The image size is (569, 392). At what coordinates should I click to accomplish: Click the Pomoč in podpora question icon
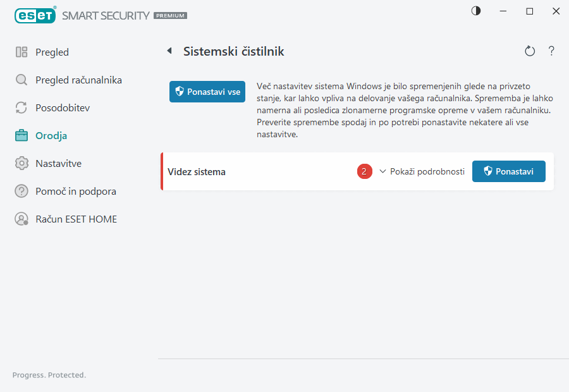coord(21,191)
